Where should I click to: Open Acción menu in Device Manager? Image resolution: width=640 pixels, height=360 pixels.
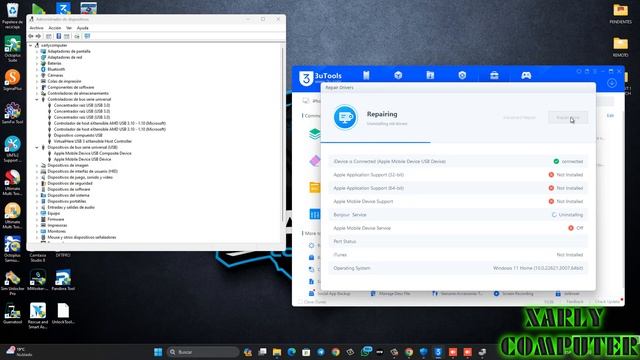click(54, 28)
